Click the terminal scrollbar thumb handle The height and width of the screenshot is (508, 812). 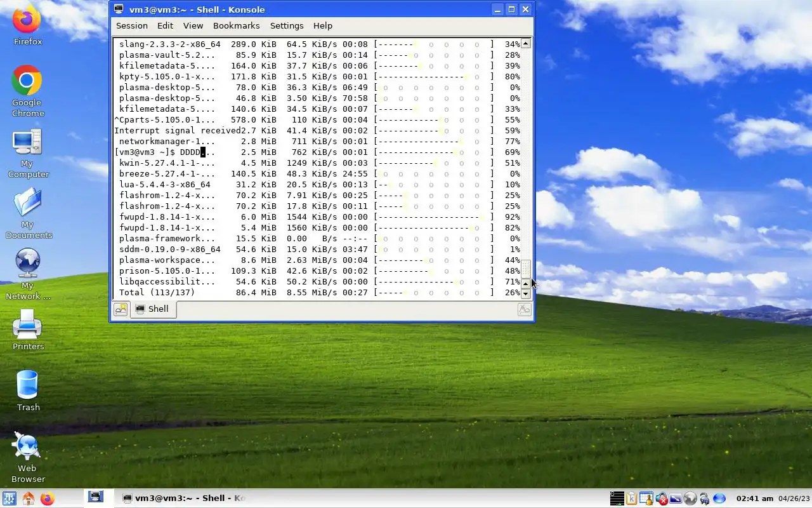click(525, 268)
